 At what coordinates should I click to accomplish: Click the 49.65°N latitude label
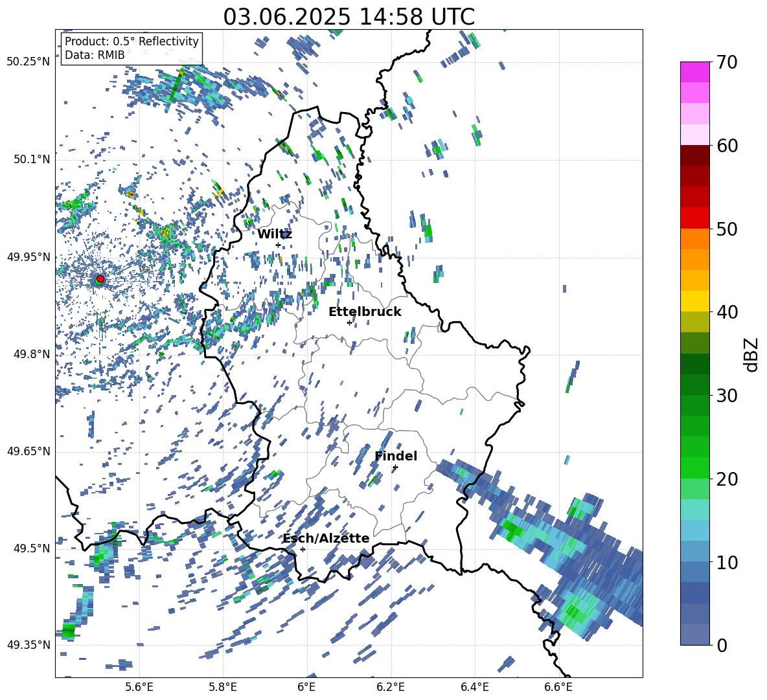(x=29, y=451)
